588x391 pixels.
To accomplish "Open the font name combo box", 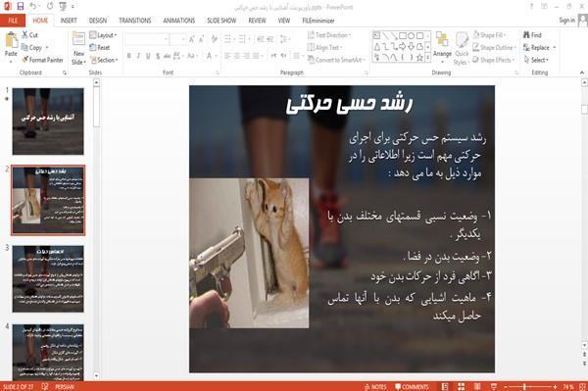I will click(147, 39).
